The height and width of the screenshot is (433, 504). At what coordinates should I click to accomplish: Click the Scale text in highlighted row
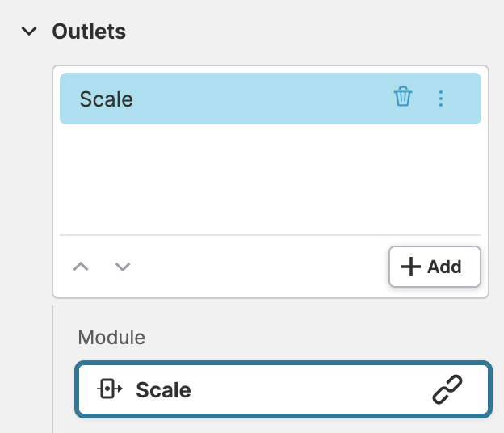[106, 99]
